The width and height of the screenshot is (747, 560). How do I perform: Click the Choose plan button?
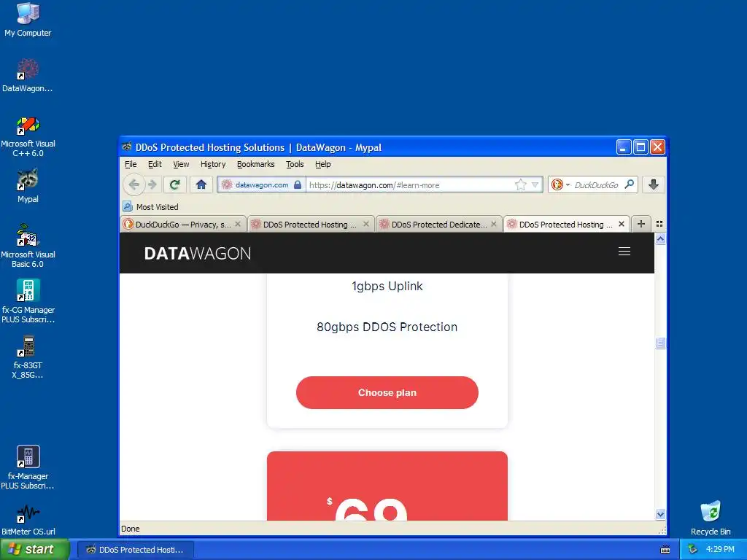click(387, 392)
